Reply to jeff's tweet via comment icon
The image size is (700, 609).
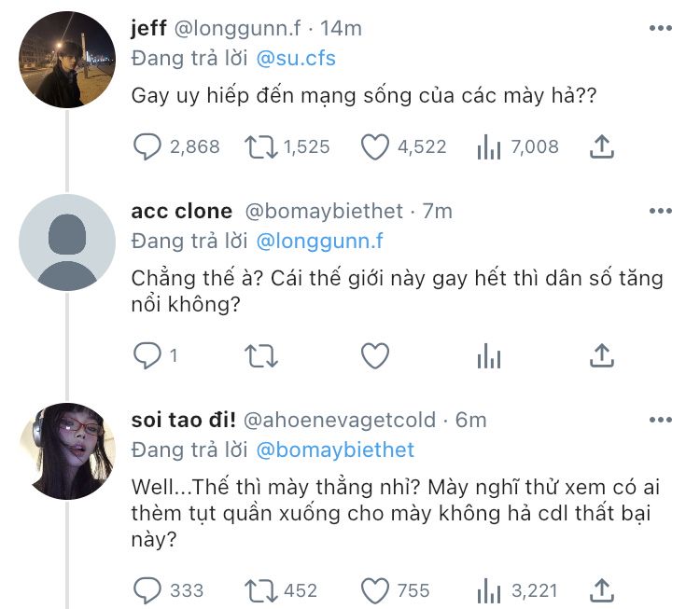click(x=148, y=146)
